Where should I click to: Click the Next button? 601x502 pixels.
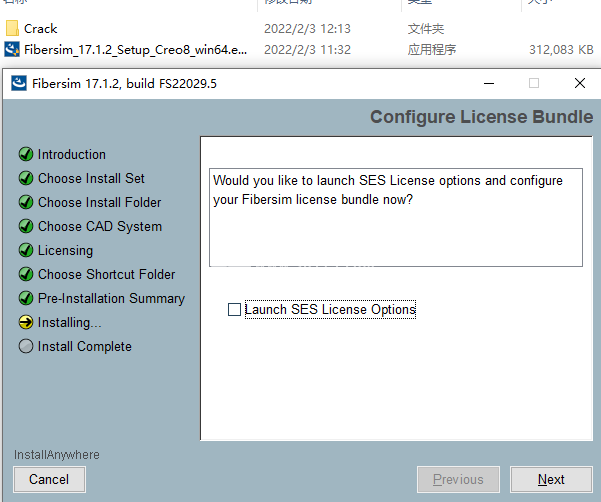(x=551, y=479)
